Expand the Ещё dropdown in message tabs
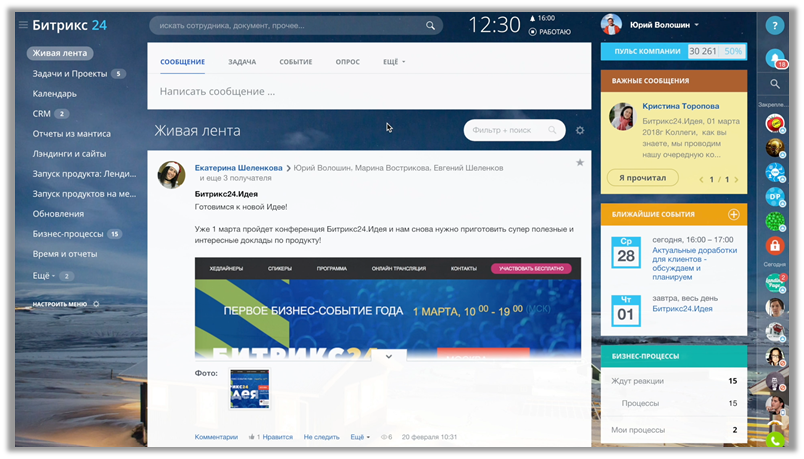 coord(394,62)
